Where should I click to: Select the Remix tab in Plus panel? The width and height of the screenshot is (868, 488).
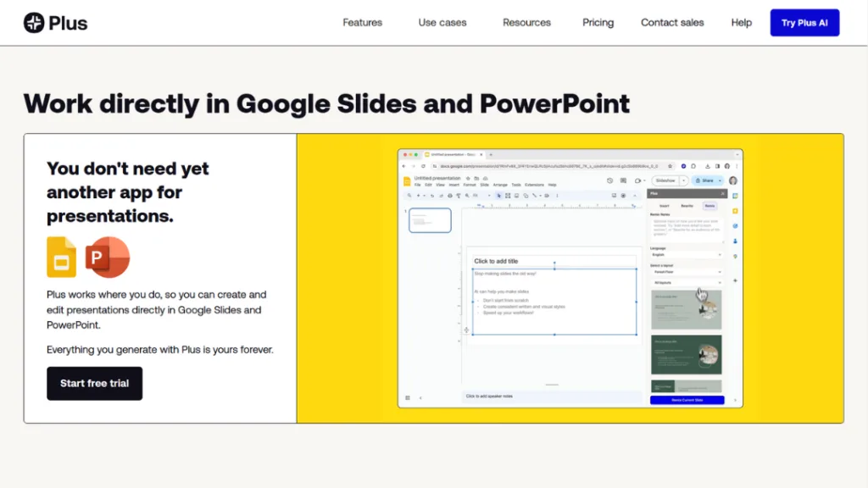pyautogui.click(x=709, y=206)
